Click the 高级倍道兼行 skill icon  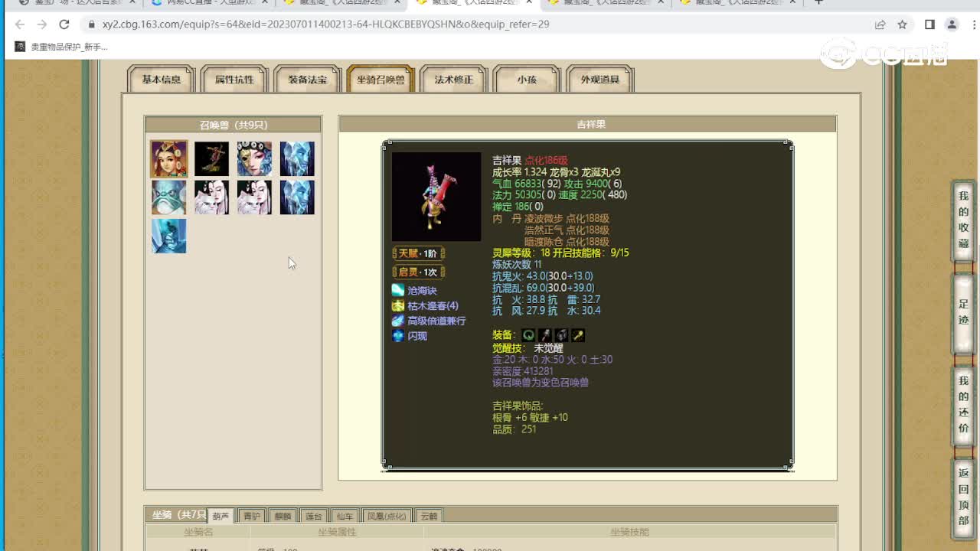pyautogui.click(x=397, y=321)
